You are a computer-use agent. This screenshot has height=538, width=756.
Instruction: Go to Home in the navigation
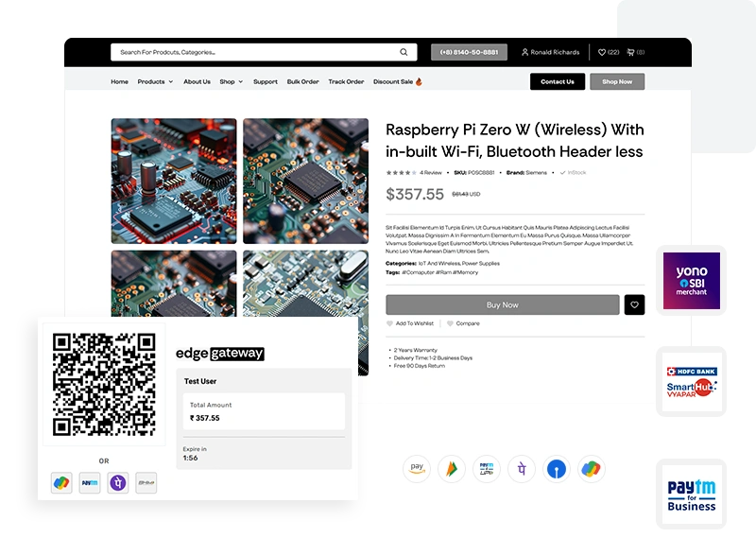(x=120, y=81)
